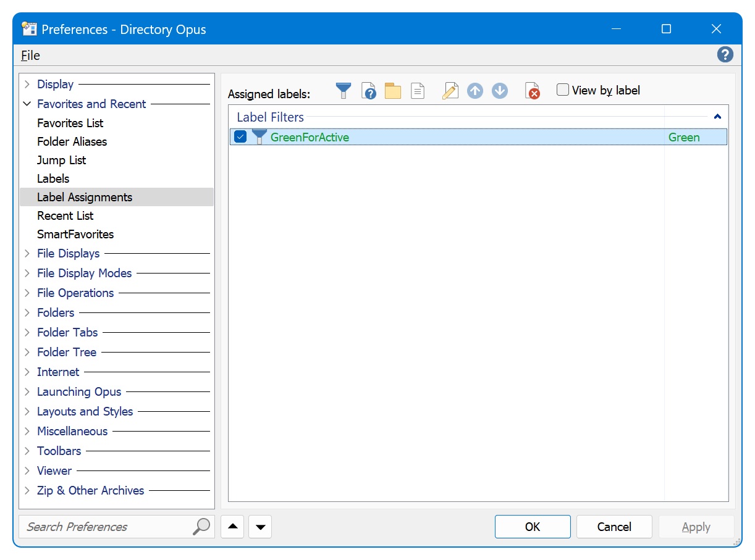
Task: Click the Preferences title bar app icon
Action: pos(29,29)
